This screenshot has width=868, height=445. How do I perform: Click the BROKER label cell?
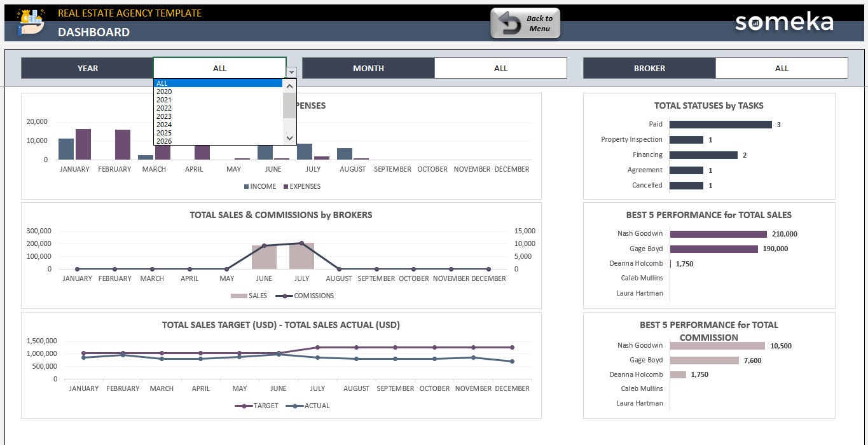pos(649,68)
